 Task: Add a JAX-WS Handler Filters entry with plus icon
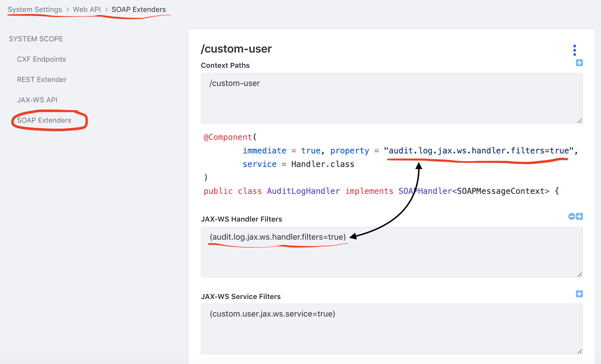[x=579, y=216]
